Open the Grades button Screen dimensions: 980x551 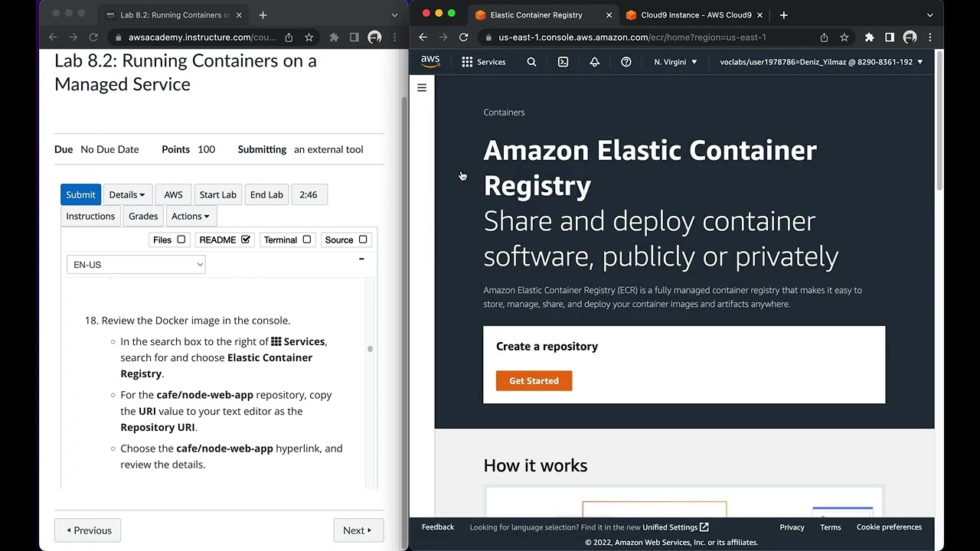coord(143,216)
